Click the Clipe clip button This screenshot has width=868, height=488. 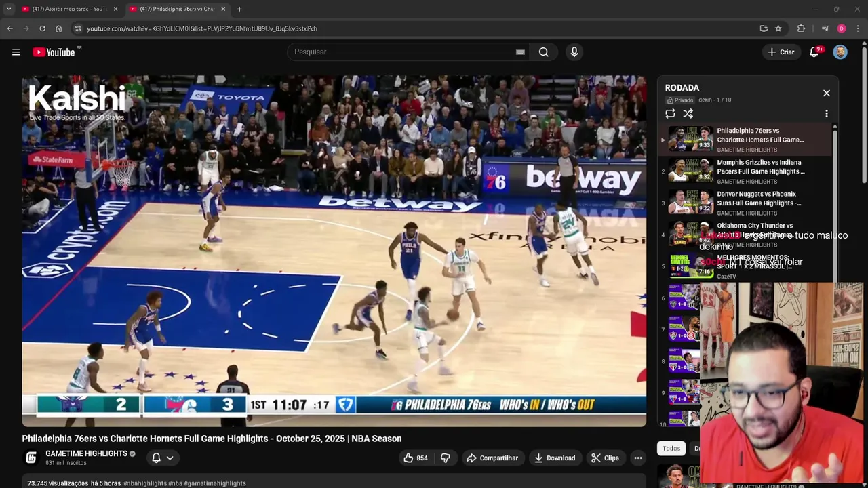point(605,458)
